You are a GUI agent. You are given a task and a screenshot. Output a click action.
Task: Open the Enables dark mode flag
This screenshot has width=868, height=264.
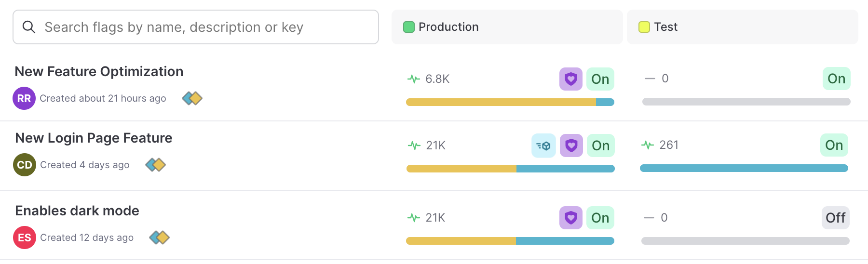point(77,211)
